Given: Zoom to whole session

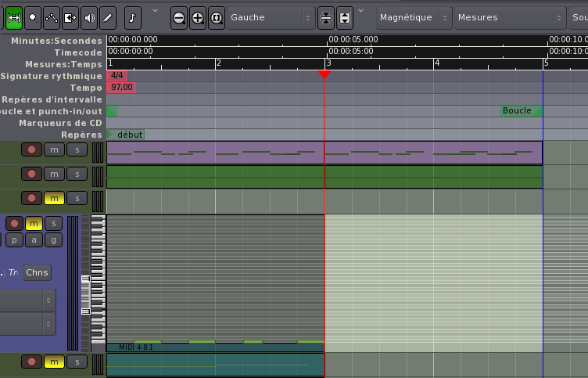Looking at the screenshot, I should [216, 16].
